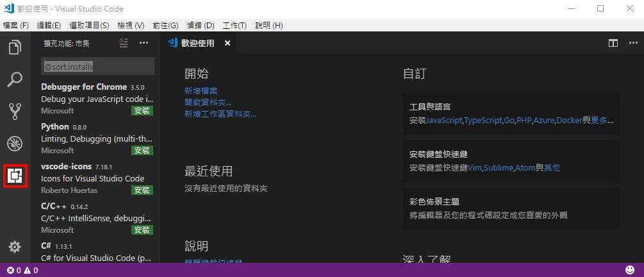Click 開啟資料夾... link

pos(208,103)
